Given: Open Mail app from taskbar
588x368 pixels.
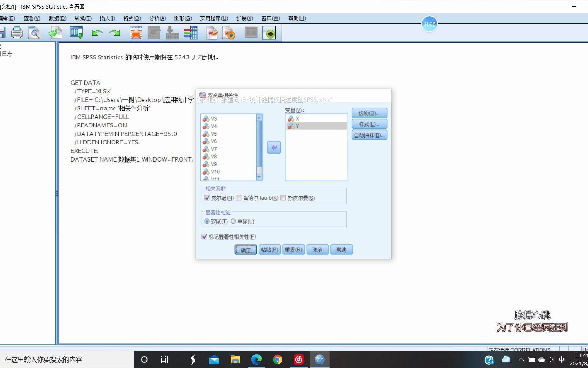Looking at the screenshot, I should (214, 359).
